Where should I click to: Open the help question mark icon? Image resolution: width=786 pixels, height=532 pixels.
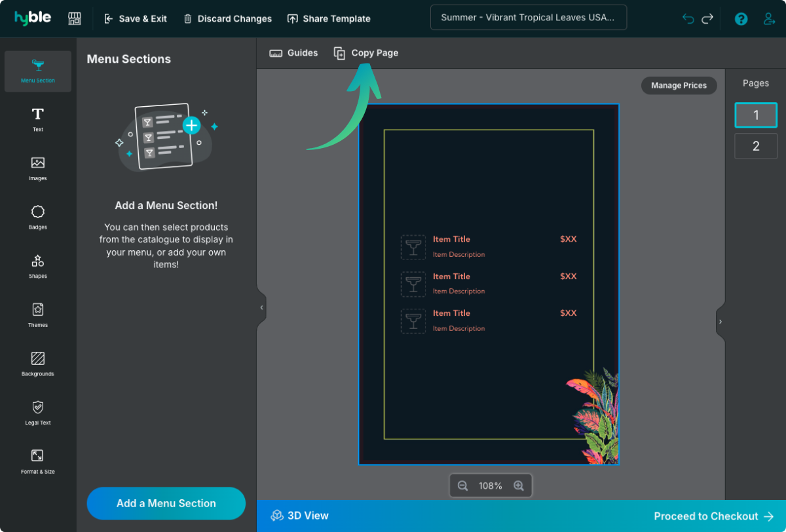(x=741, y=19)
